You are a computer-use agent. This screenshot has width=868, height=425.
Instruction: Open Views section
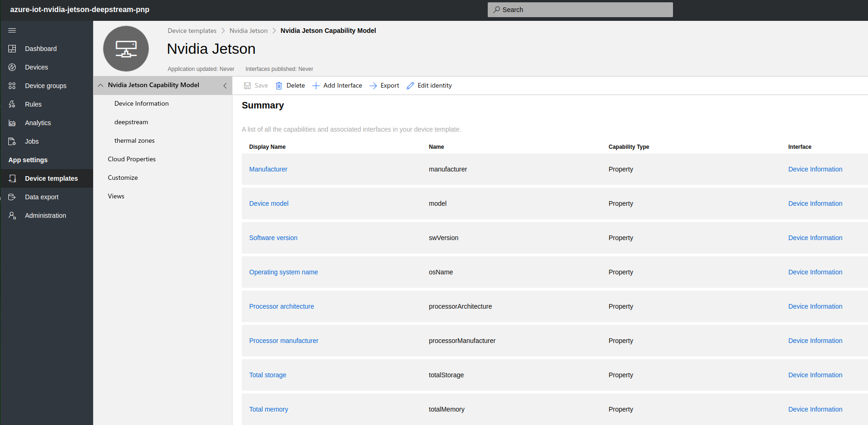[x=116, y=196]
